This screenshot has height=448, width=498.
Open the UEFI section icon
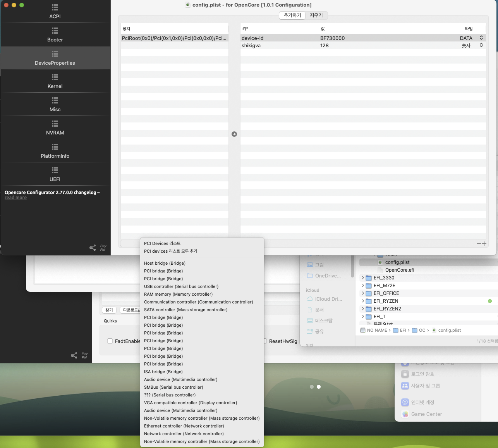click(x=55, y=170)
